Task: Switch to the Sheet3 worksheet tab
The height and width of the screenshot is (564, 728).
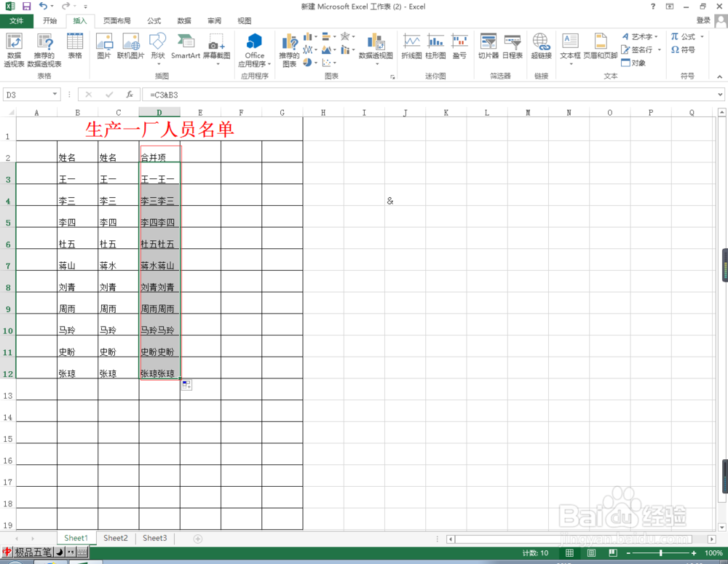Action: [x=154, y=538]
